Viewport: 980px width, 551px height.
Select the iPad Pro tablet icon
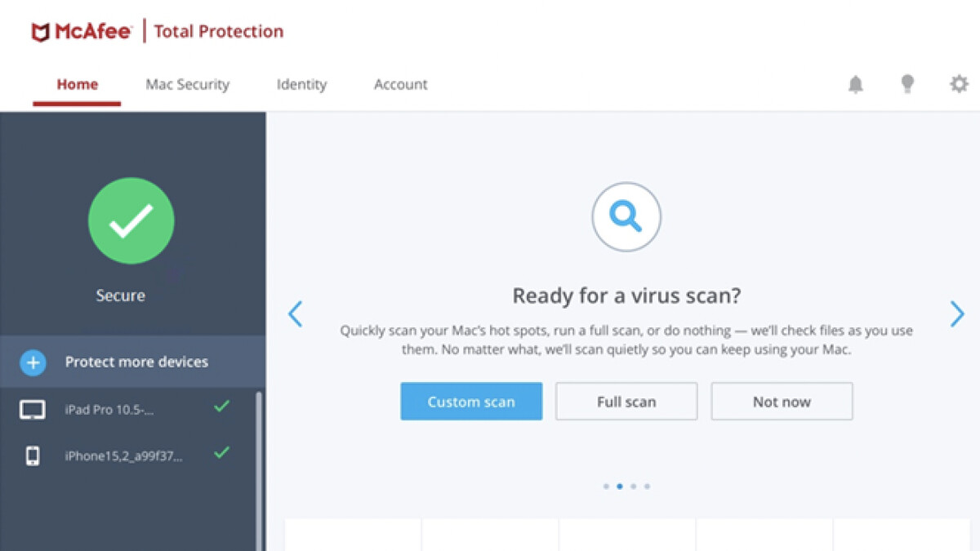tap(33, 409)
